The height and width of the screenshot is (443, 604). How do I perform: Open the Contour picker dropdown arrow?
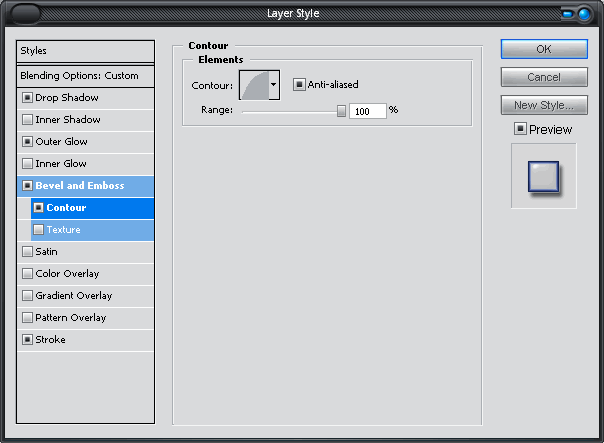(273, 85)
